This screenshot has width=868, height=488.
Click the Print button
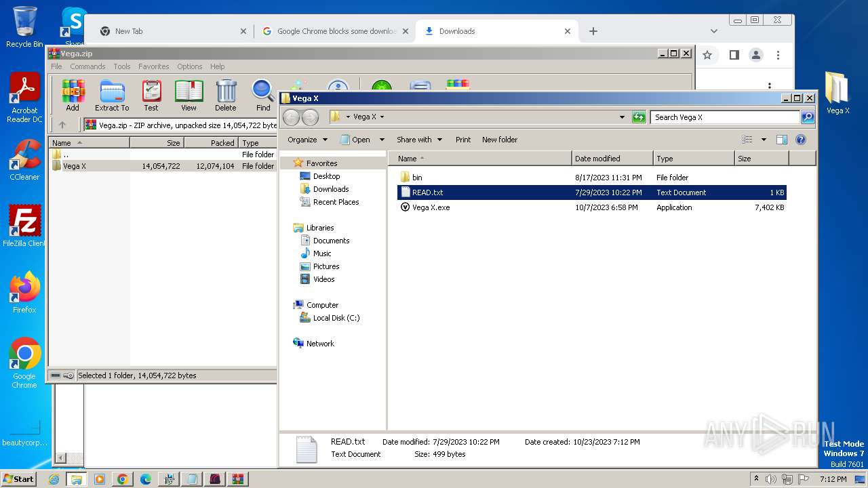tap(463, 140)
